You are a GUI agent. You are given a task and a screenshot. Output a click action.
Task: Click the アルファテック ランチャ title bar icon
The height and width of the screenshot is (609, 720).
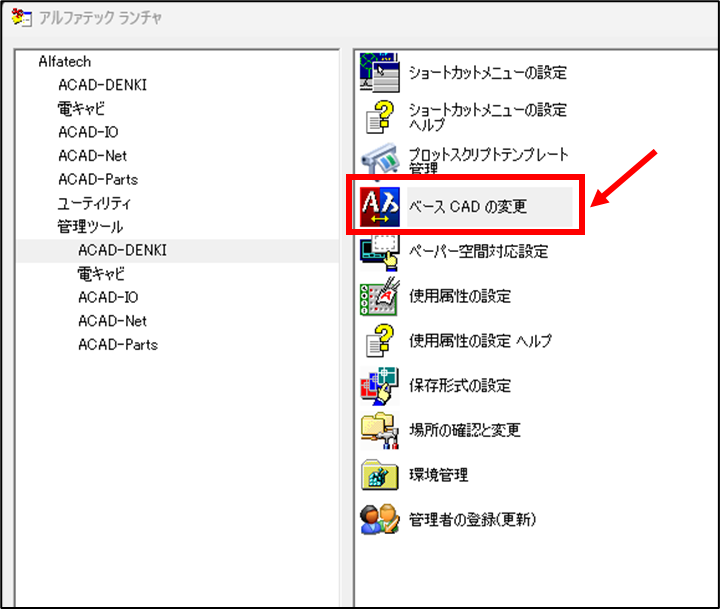click(21, 18)
